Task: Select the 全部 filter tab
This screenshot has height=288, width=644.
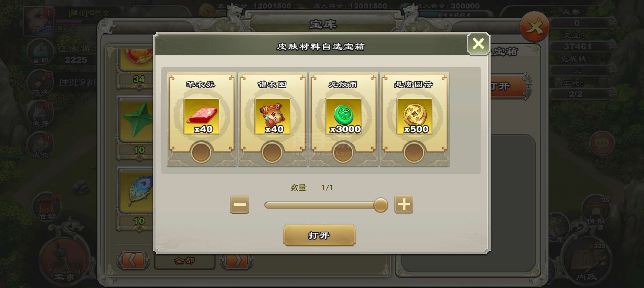Action: pyautogui.click(x=185, y=261)
